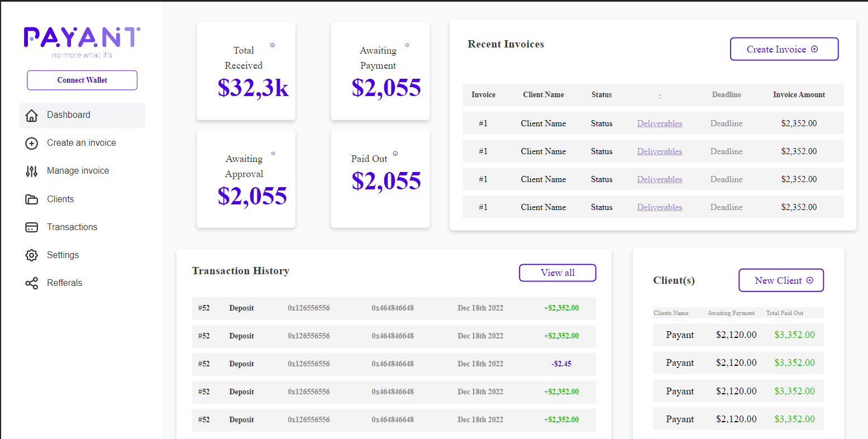Click View all in Transaction History
Screen dimensions: 868x439
557,273
